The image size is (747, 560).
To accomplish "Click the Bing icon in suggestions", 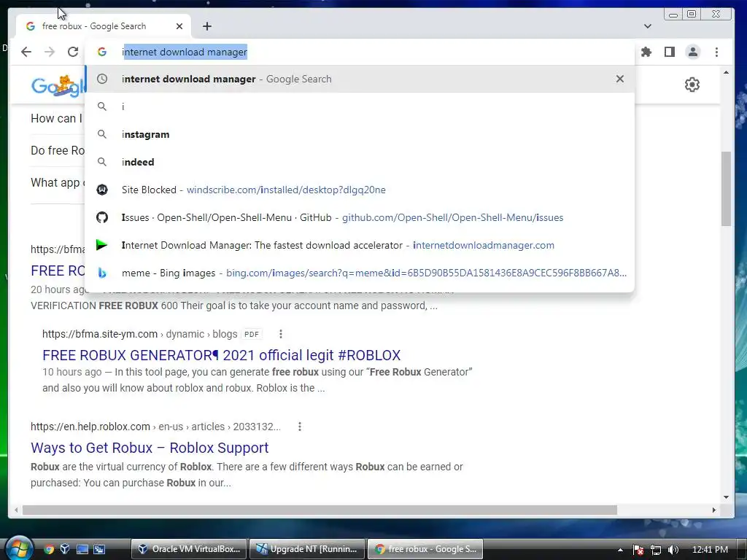I will click(x=102, y=273).
